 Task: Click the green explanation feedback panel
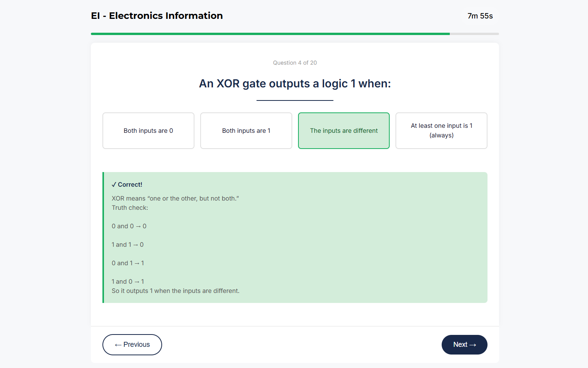coord(295,238)
